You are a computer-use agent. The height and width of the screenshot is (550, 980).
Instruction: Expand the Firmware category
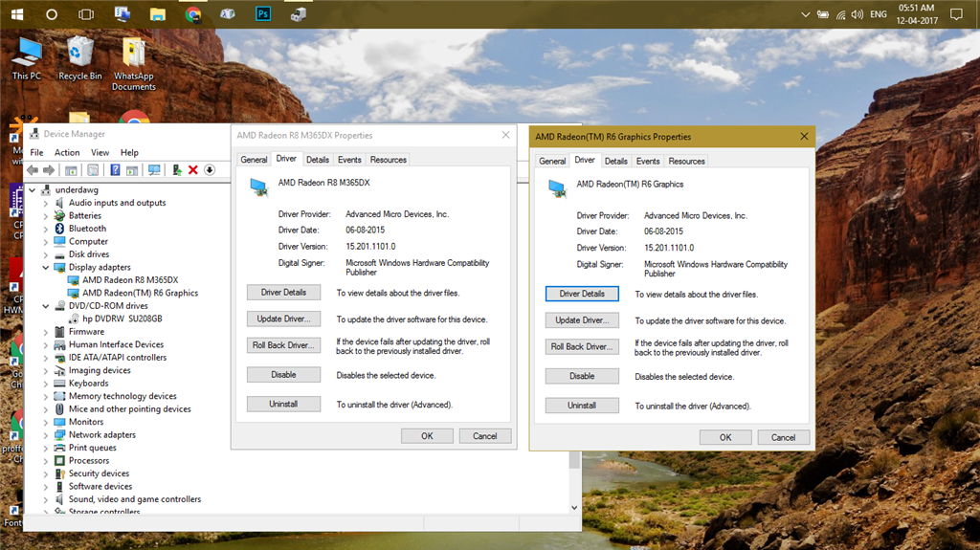coord(46,332)
